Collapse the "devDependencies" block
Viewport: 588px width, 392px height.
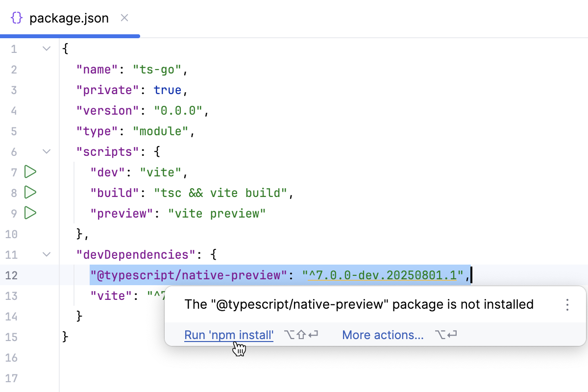pyautogui.click(x=46, y=254)
